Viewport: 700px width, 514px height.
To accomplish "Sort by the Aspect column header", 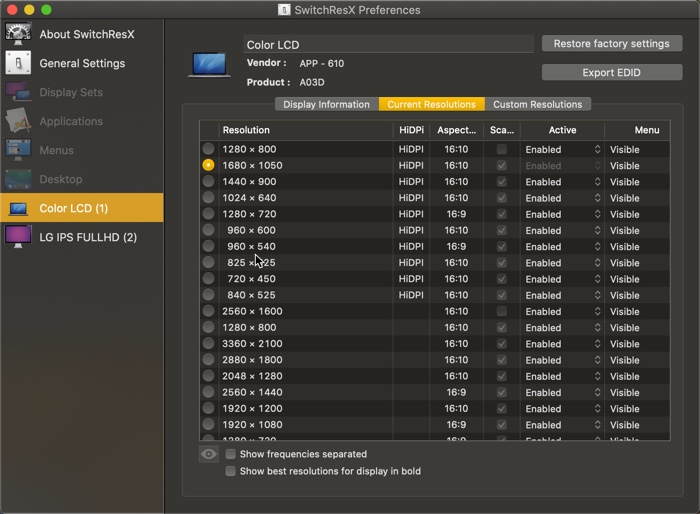I will coord(456,130).
